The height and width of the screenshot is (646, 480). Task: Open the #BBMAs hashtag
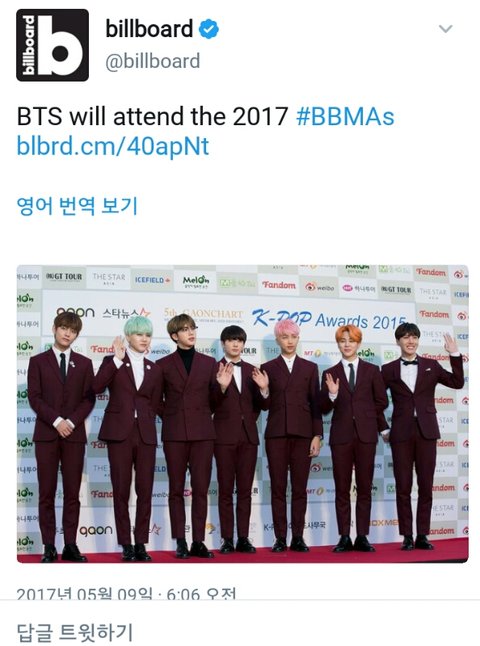pos(345,117)
